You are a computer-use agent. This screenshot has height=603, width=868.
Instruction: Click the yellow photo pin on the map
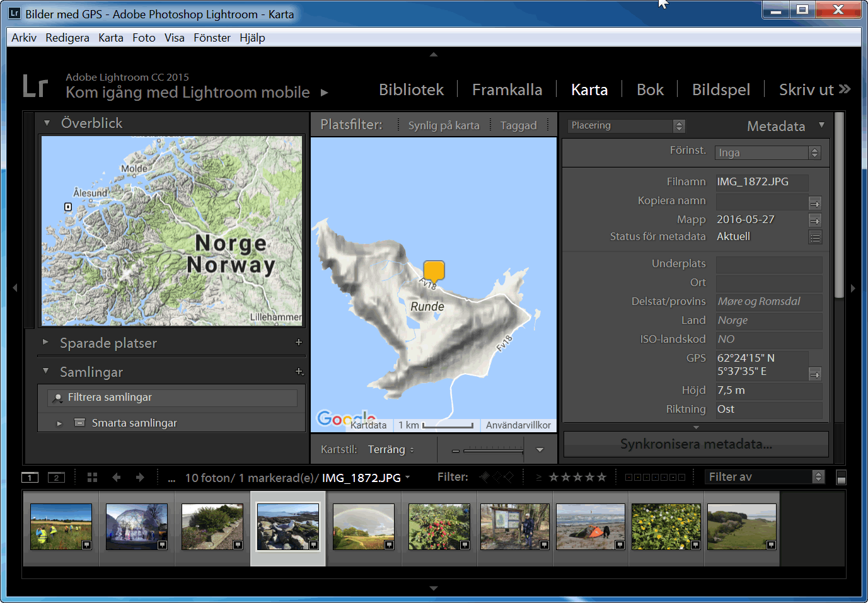[x=434, y=271]
